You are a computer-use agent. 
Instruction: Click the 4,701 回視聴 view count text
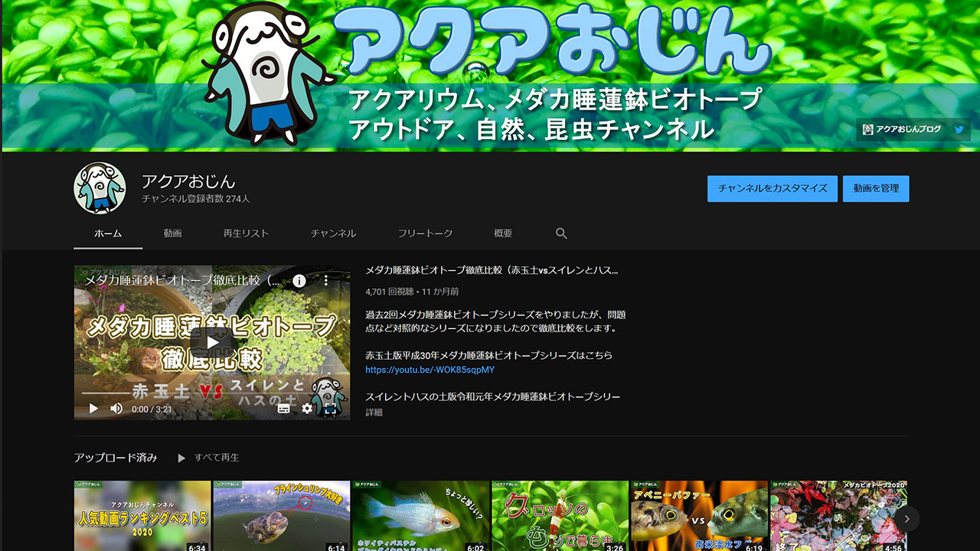coord(390,292)
